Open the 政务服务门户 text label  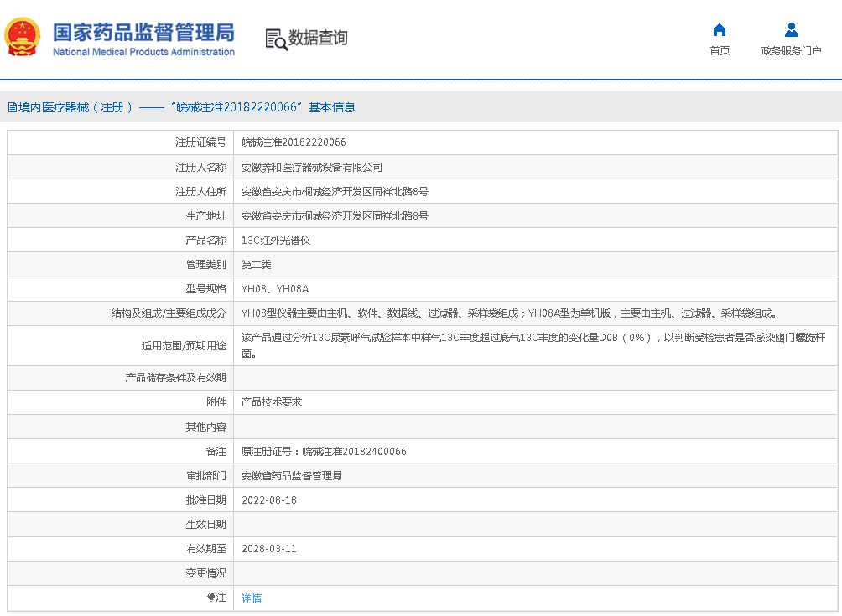coord(791,51)
